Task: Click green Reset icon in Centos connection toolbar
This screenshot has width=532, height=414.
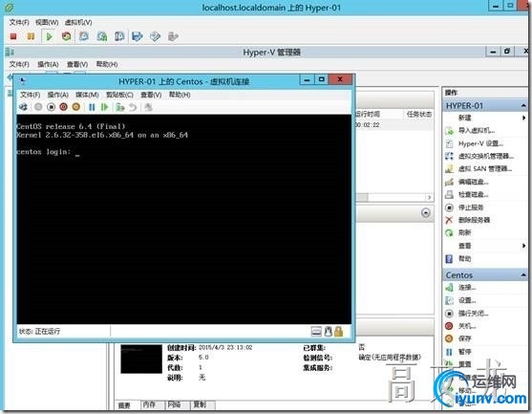Action: point(104,107)
